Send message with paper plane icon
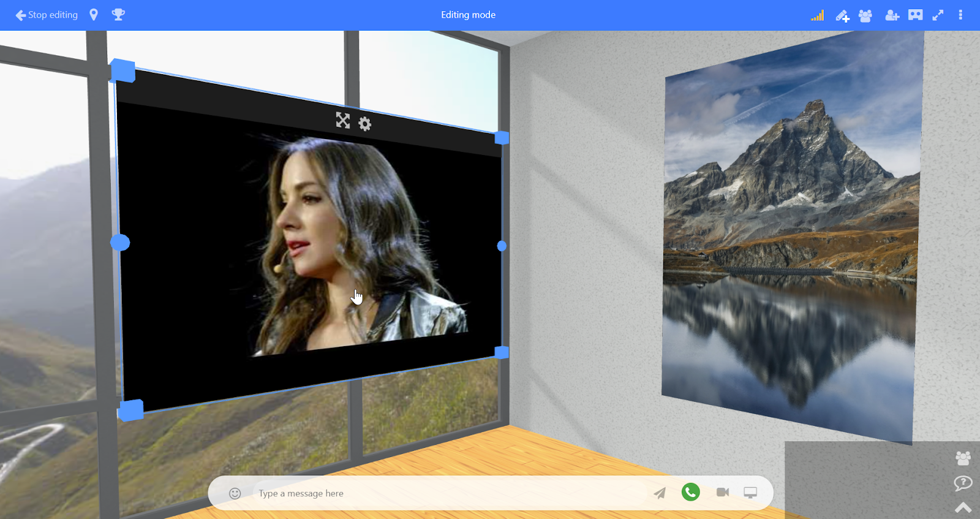Image resolution: width=980 pixels, height=519 pixels. [x=660, y=493]
